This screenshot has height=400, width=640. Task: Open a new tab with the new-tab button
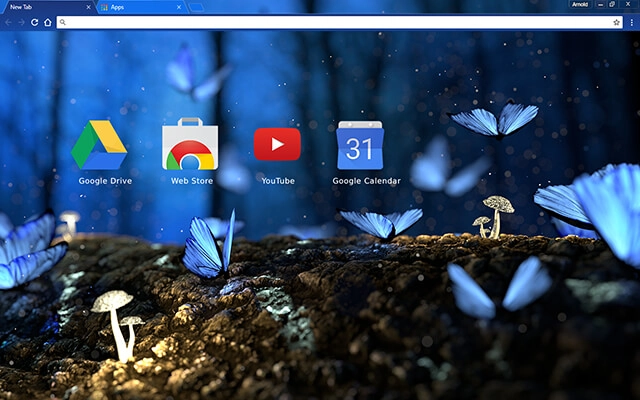[x=197, y=7]
